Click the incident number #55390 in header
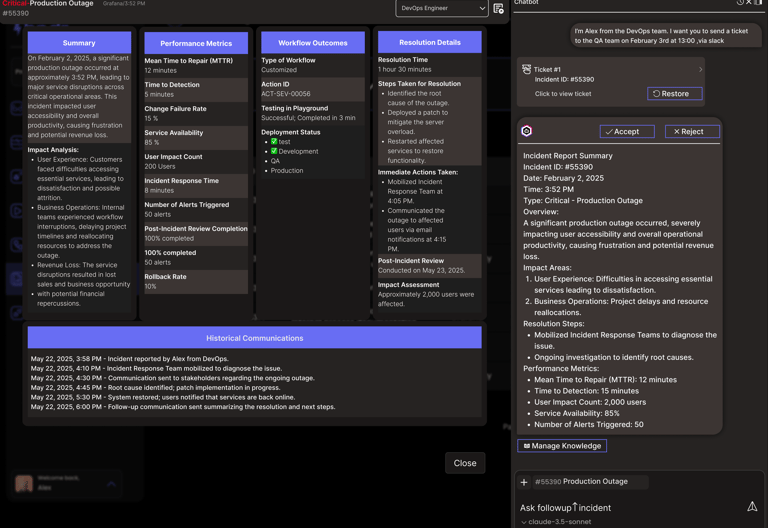 point(16,13)
